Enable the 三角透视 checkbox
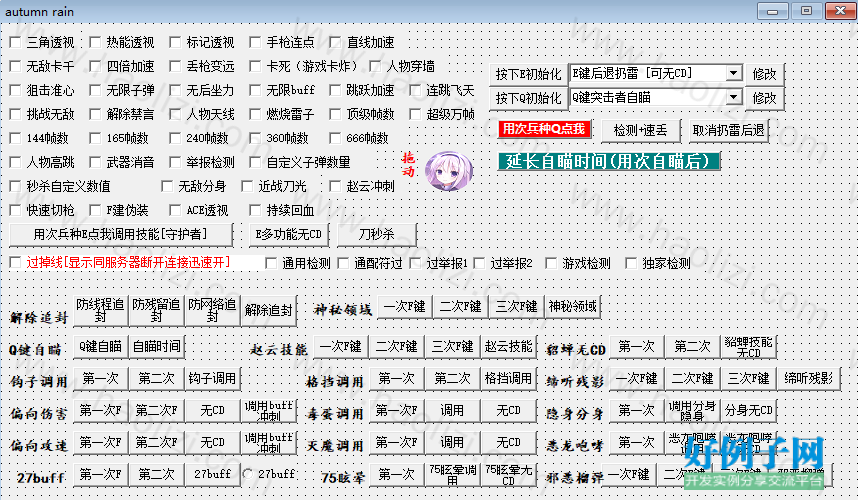858x500 pixels. (15, 43)
